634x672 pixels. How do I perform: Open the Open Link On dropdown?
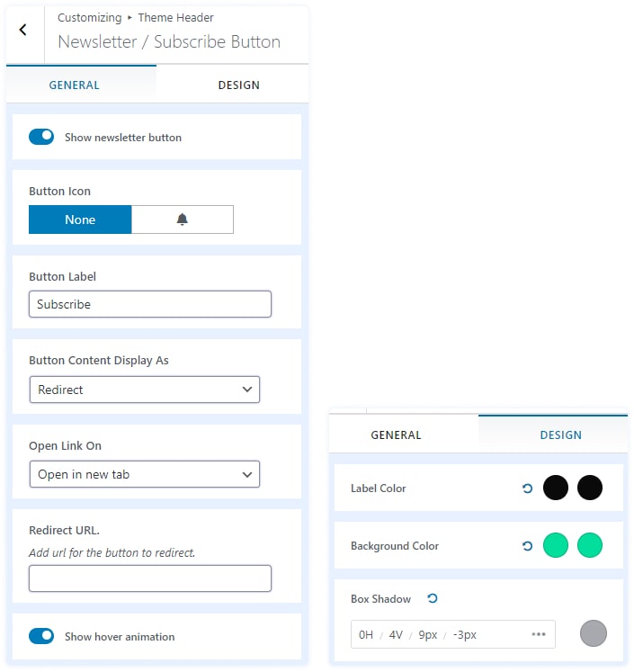click(145, 474)
